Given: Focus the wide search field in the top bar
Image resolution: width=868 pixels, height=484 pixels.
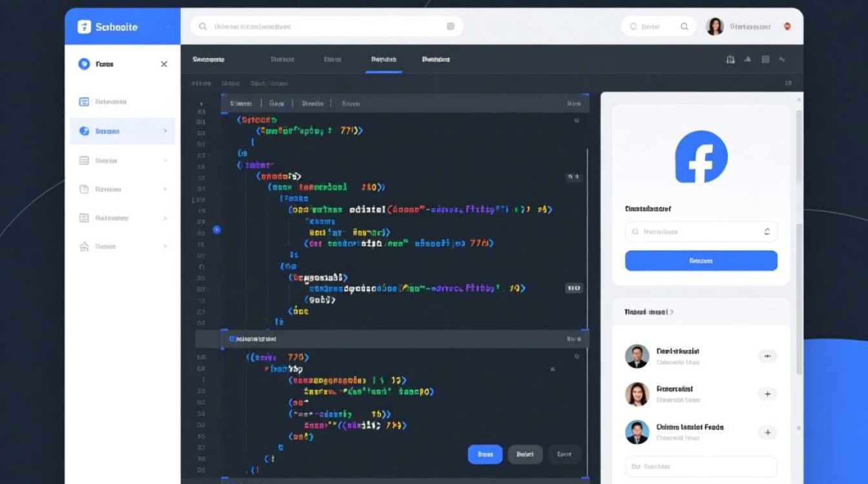Looking at the screenshot, I should pos(327,26).
